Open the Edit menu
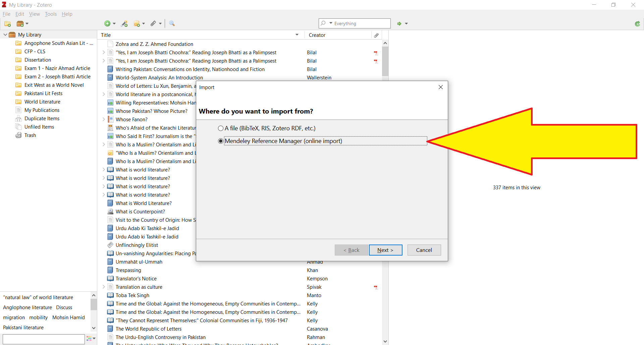The height and width of the screenshot is (345, 644). 19,14
